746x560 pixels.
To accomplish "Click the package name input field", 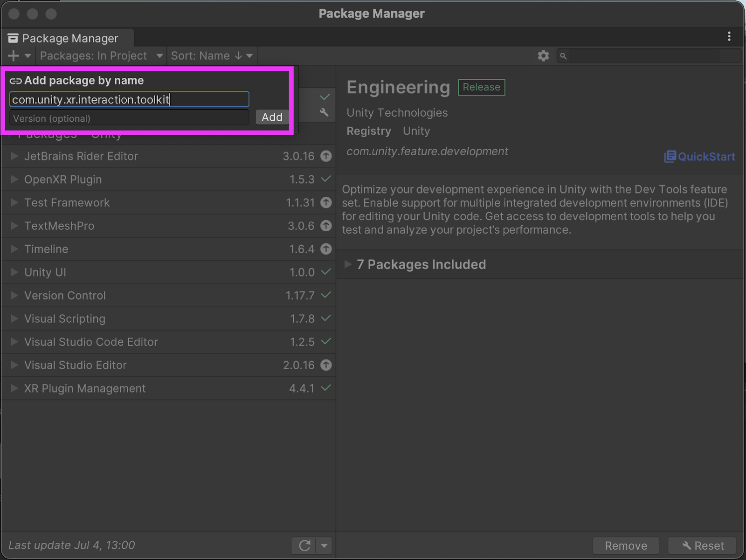I will click(130, 99).
